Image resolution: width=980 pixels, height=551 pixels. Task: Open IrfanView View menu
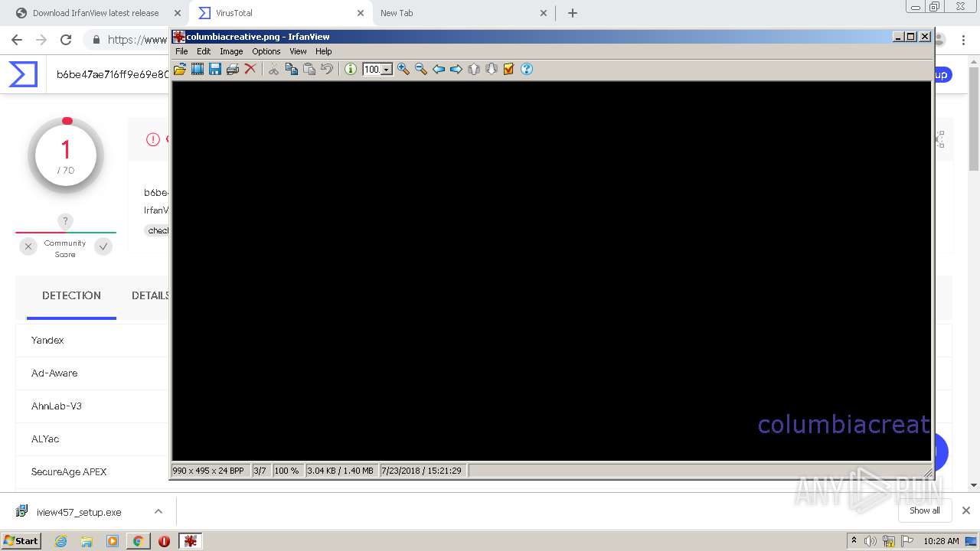pos(298,51)
